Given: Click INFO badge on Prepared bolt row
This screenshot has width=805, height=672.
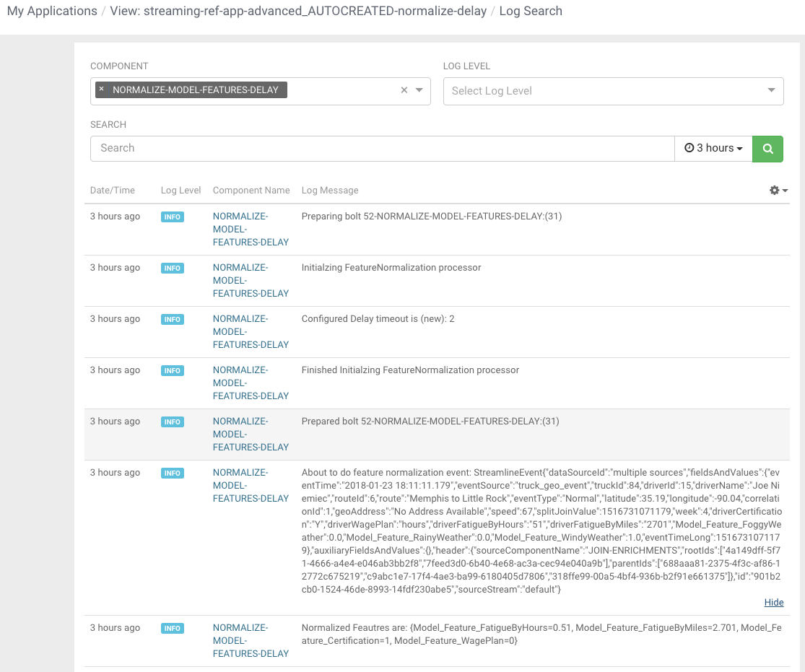Looking at the screenshot, I should tap(173, 422).
